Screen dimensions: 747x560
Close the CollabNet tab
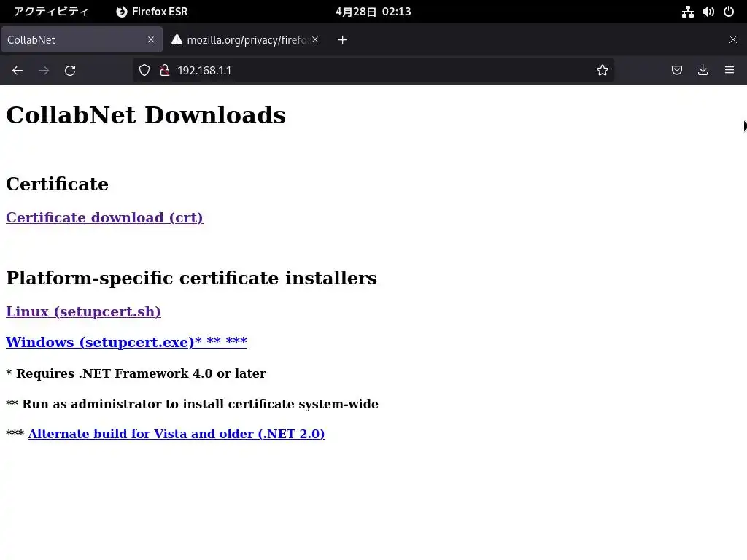(x=151, y=39)
